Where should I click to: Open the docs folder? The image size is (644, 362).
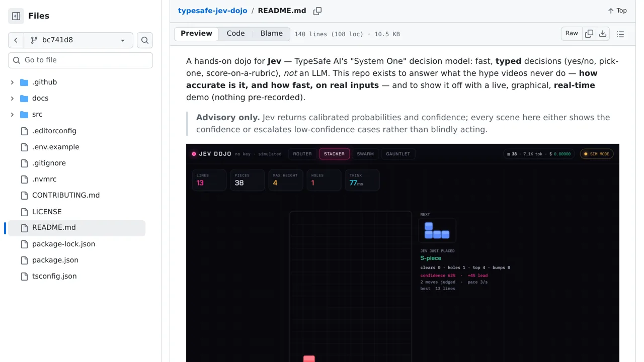(x=40, y=98)
